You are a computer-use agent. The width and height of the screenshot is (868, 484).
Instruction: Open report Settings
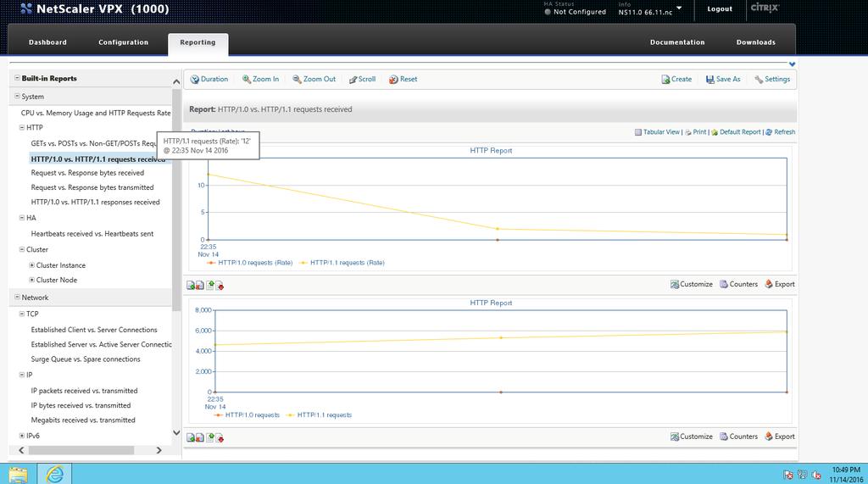click(772, 79)
